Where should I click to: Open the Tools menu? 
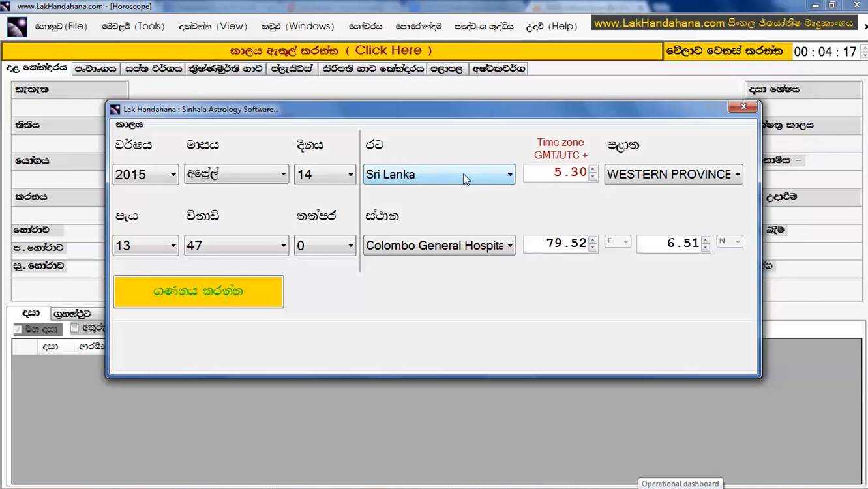pyautogui.click(x=134, y=27)
